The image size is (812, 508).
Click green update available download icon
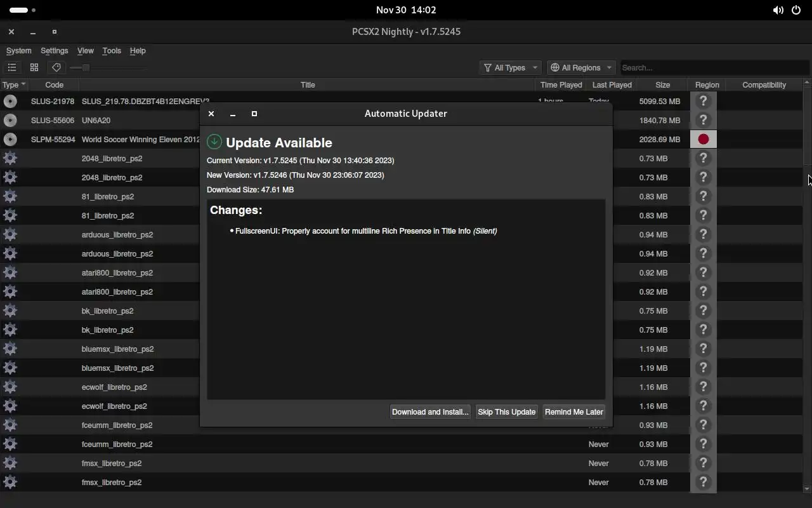pos(214,142)
